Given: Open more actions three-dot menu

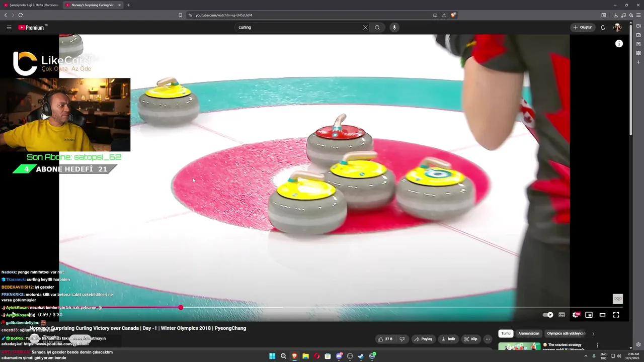Looking at the screenshot, I should pos(488,339).
